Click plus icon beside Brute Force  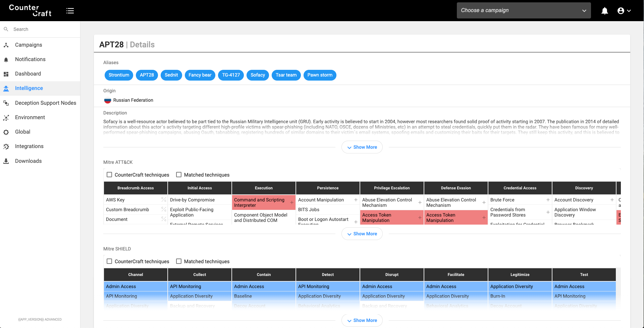(548, 200)
